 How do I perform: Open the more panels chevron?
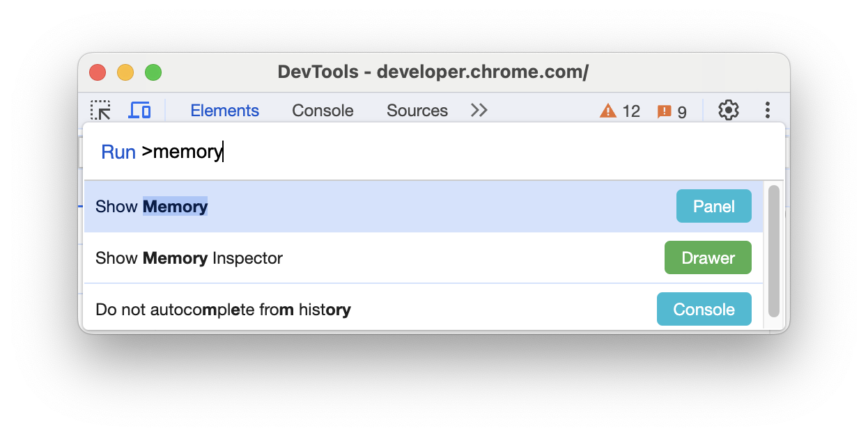479,110
